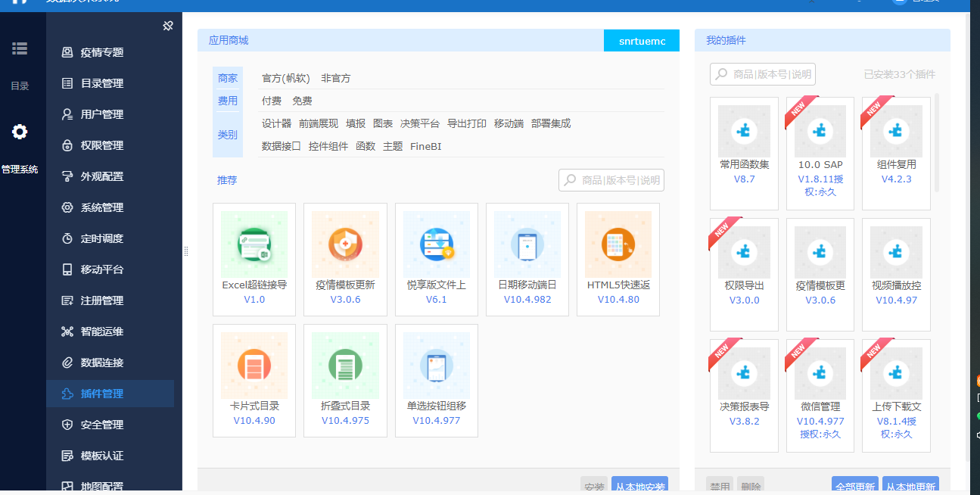Open 插件管理 in the sidebar

[102, 394]
